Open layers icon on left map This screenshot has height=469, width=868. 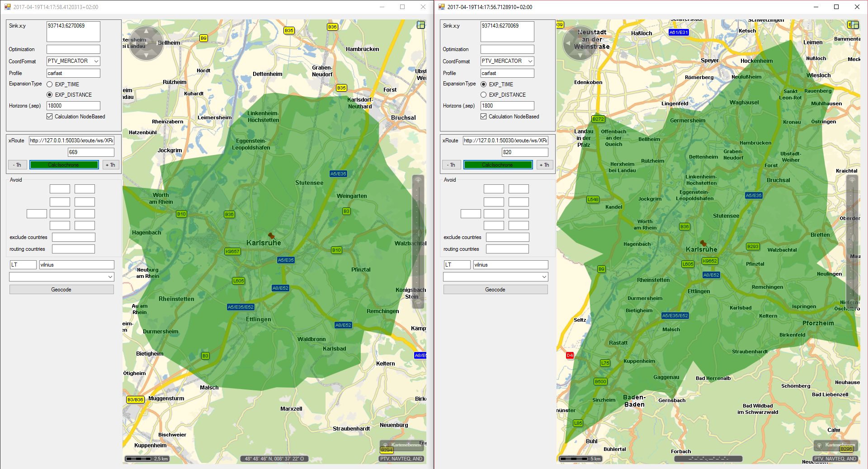click(420, 25)
